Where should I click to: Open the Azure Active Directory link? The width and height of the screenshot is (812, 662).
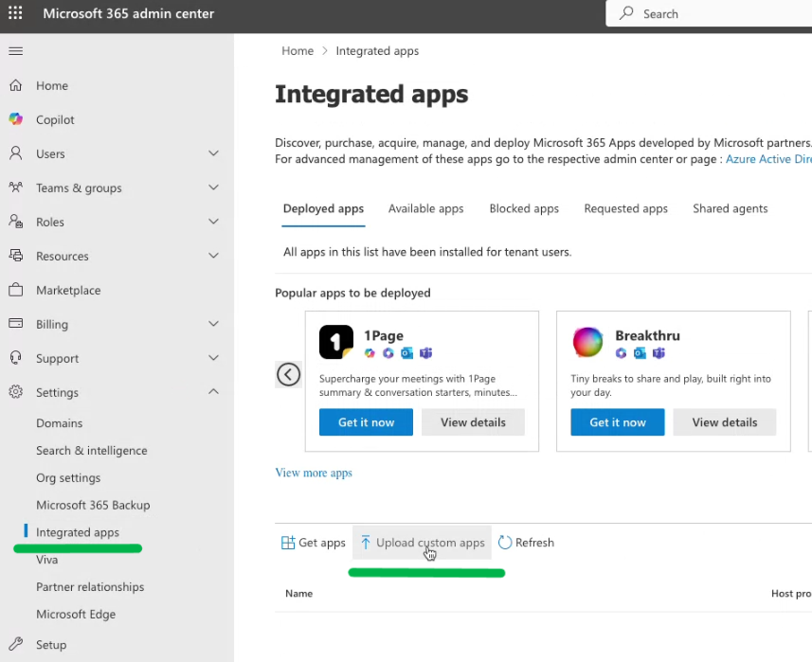coord(768,159)
